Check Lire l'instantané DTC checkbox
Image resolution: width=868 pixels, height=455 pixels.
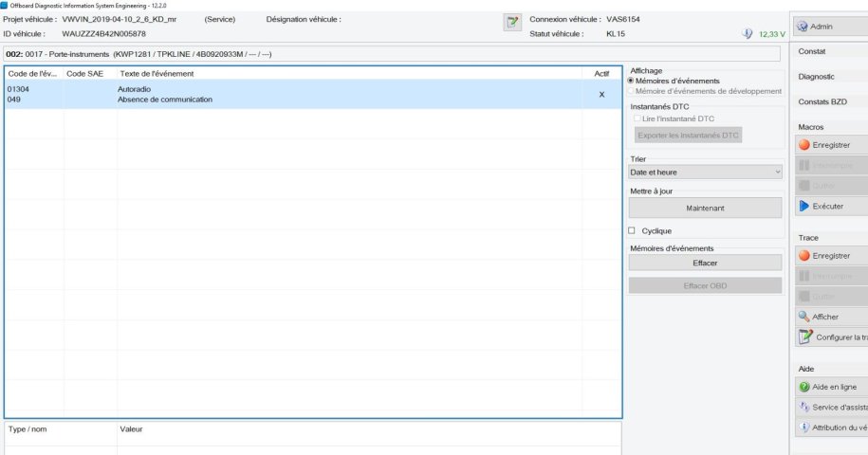637,118
